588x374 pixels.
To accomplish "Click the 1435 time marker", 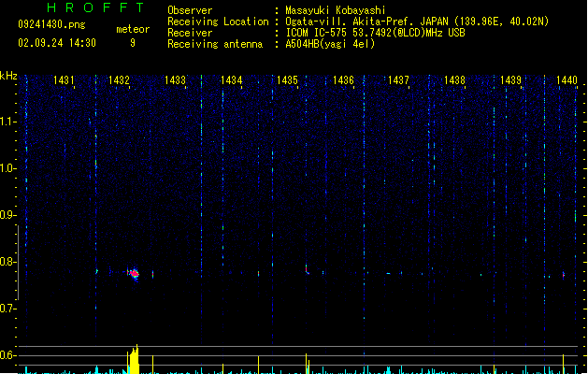I will (x=287, y=80).
